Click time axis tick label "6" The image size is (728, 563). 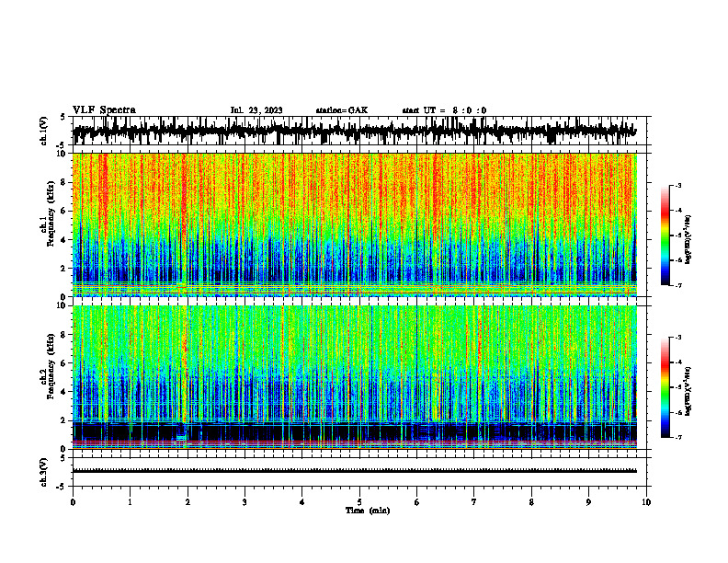416,501
